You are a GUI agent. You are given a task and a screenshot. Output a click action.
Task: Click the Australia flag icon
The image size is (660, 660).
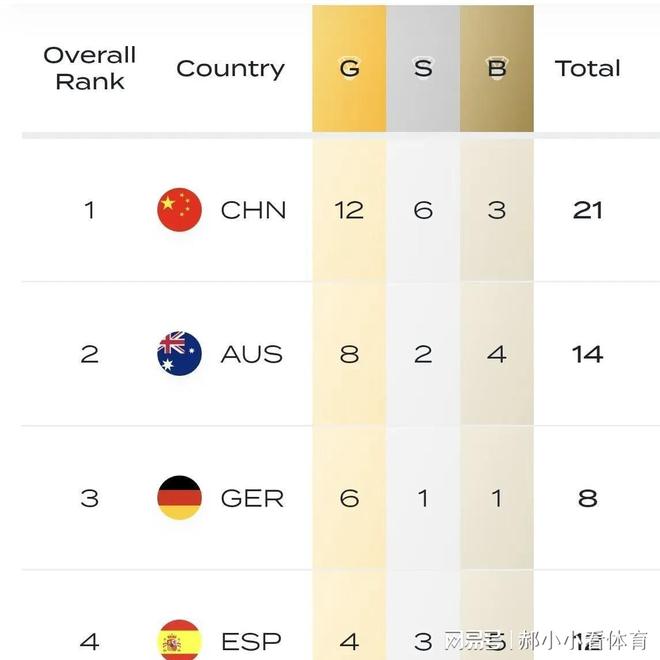[x=180, y=354]
